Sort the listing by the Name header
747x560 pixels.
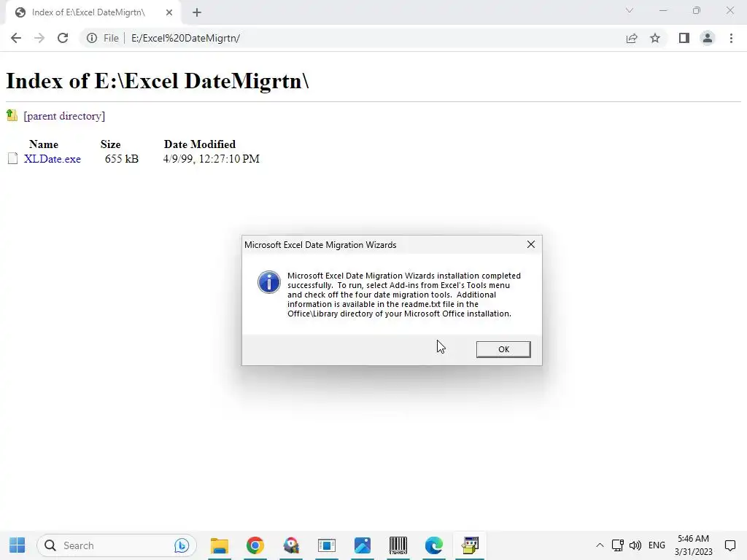(43, 144)
